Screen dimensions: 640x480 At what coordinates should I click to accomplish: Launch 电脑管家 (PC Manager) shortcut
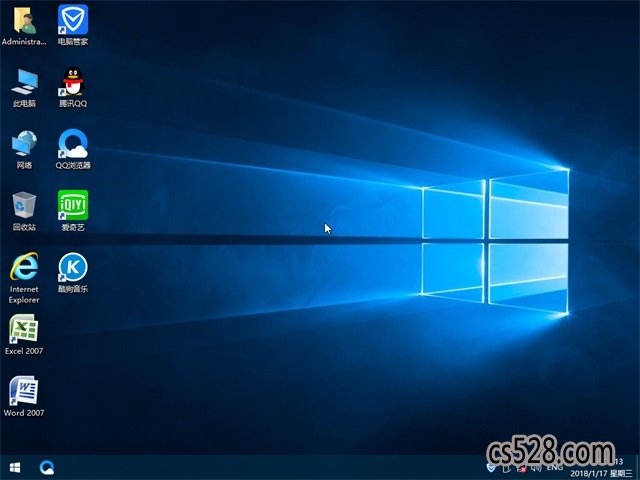[x=73, y=25]
